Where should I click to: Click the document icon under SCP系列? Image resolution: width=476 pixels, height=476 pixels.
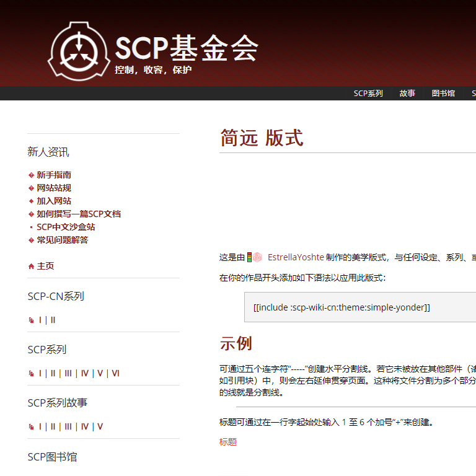[x=32, y=374]
